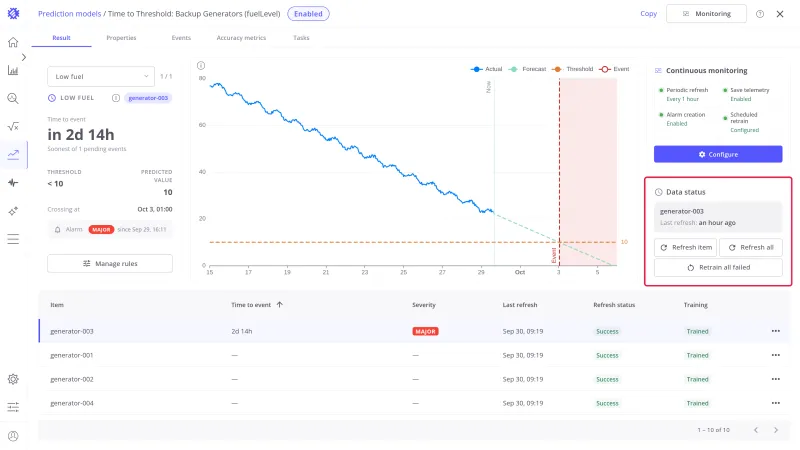Viewport: 800px width, 450px height.
Task: Click the Last refresh column header
Action: [519, 305]
